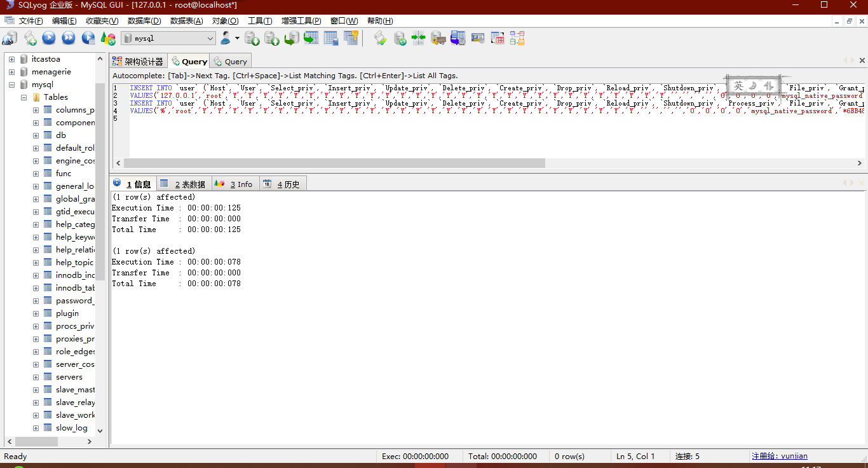Open a new query editor icon
The height and width of the screenshot is (468, 868).
[x=30, y=38]
